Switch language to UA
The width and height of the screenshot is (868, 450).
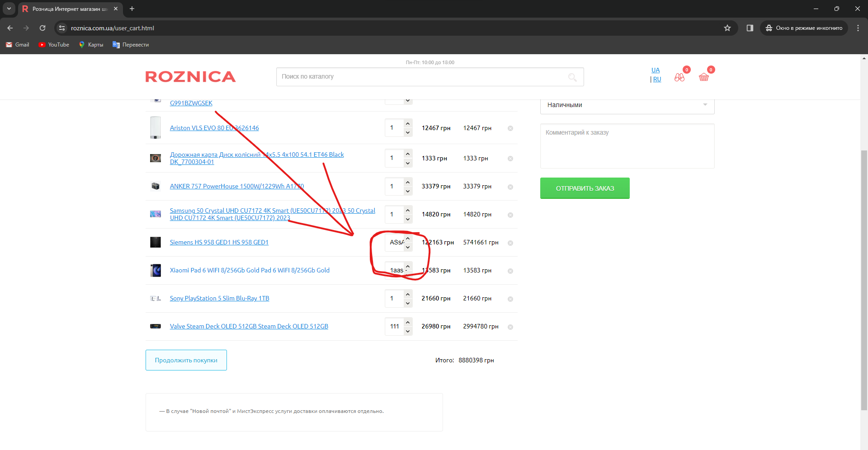coord(656,70)
